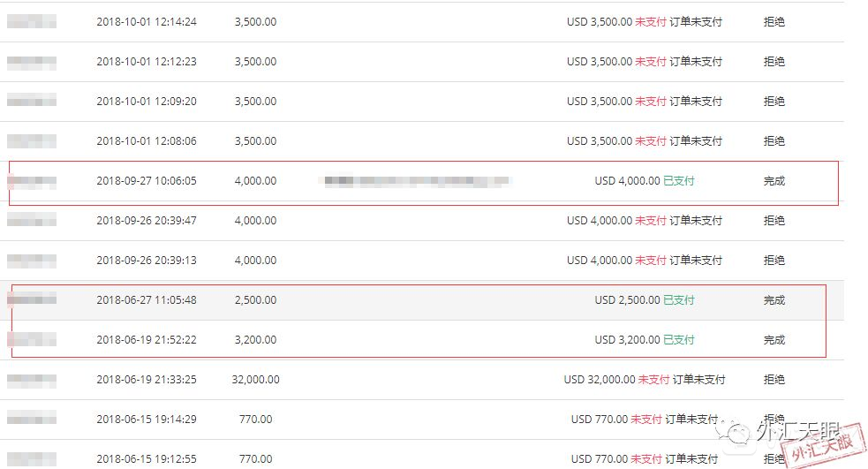This screenshot has height=469, width=868.
Task: Click the WeChat logo watermark icon
Action: 736,432
